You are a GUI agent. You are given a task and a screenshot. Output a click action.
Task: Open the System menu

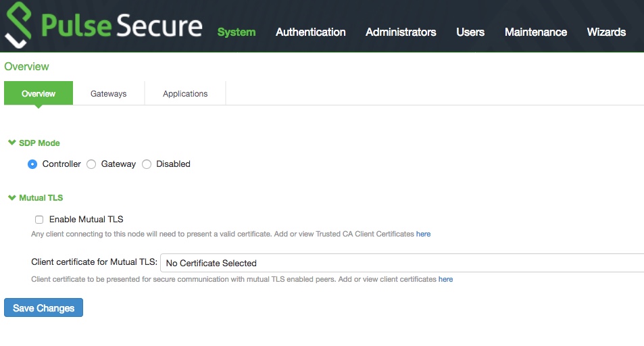click(236, 32)
